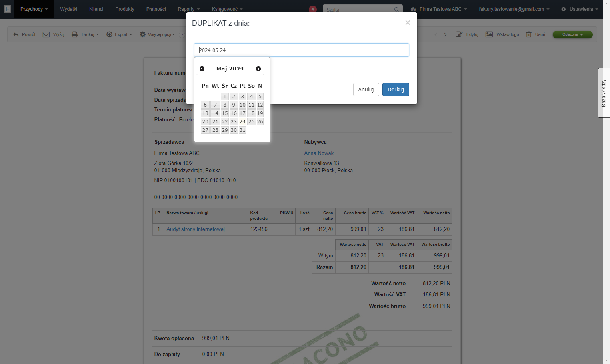Choose day 31 in the calendar
Screen dimensions: 610x364
click(242, 130)
